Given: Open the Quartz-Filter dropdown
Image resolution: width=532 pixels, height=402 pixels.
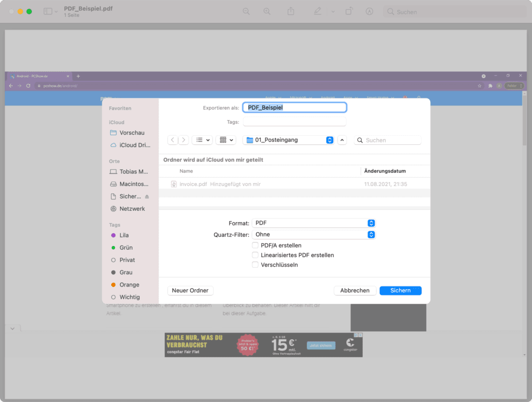Looking at the screenshot, I should tap(314, 235).
